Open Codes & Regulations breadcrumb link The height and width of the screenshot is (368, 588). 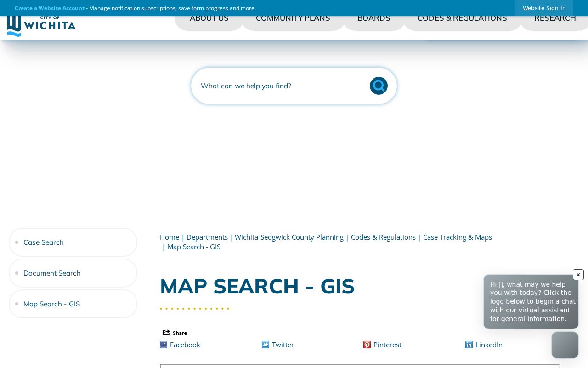point(383,237)
